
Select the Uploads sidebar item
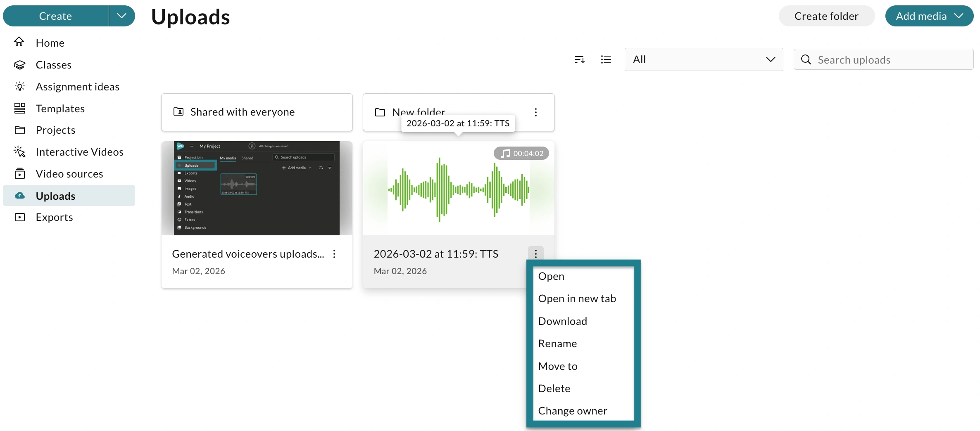[69, 196]
